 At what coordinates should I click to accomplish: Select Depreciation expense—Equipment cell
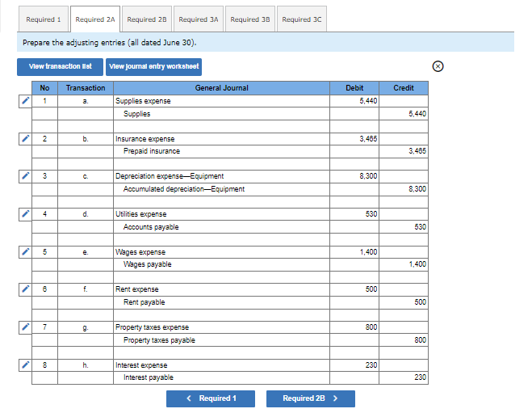(221, 176)
